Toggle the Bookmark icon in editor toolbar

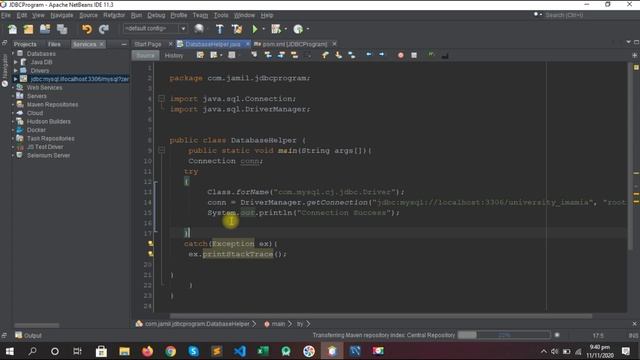(x=351, y=55)
